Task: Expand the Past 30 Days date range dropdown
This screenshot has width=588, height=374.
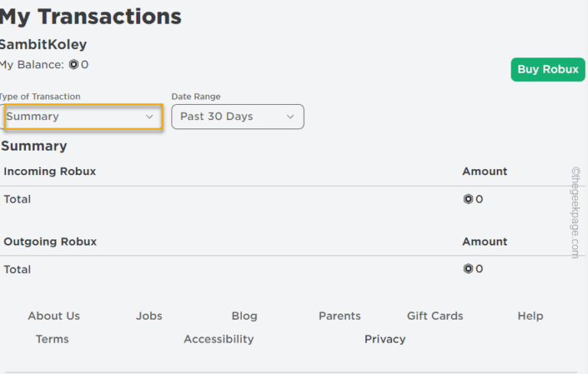Action: pyautogui.click(x=237, y=116)
